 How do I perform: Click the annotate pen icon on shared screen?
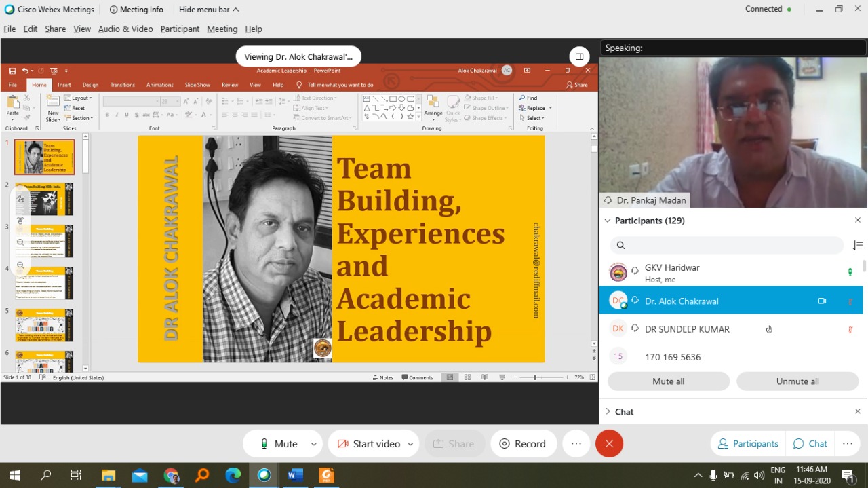coord(20,199)
